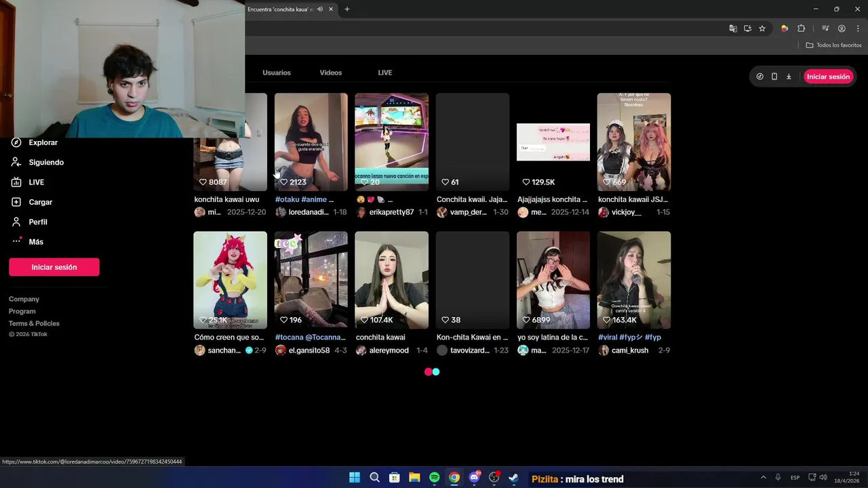This screenshot has width=868, height=488.
Task: Open File Explorer from taskbar
Action: pos(414,478)
